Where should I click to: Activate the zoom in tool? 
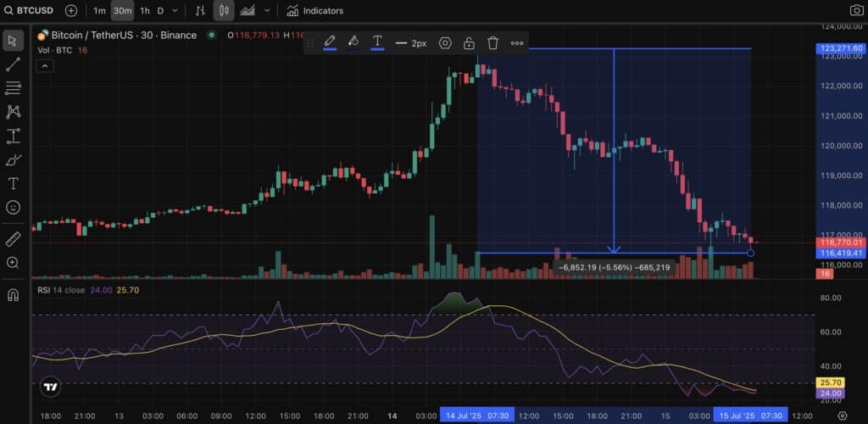(14, 262)
